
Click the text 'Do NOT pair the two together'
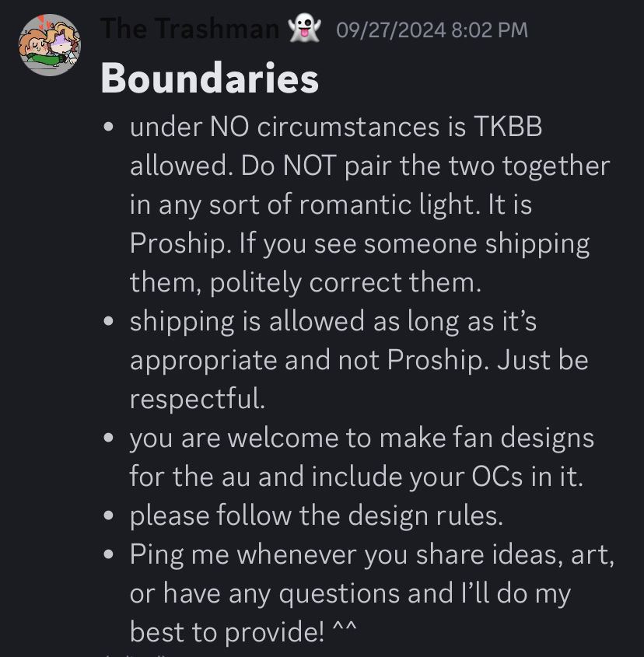(425, 166)
